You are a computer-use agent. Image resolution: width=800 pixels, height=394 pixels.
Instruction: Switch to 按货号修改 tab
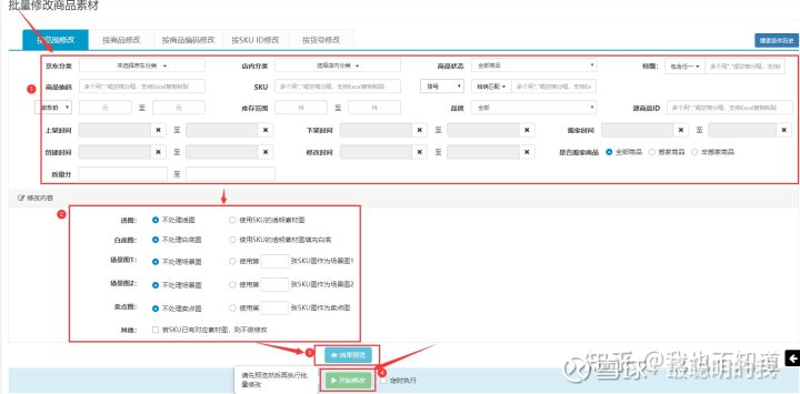(x=320, y=40)
